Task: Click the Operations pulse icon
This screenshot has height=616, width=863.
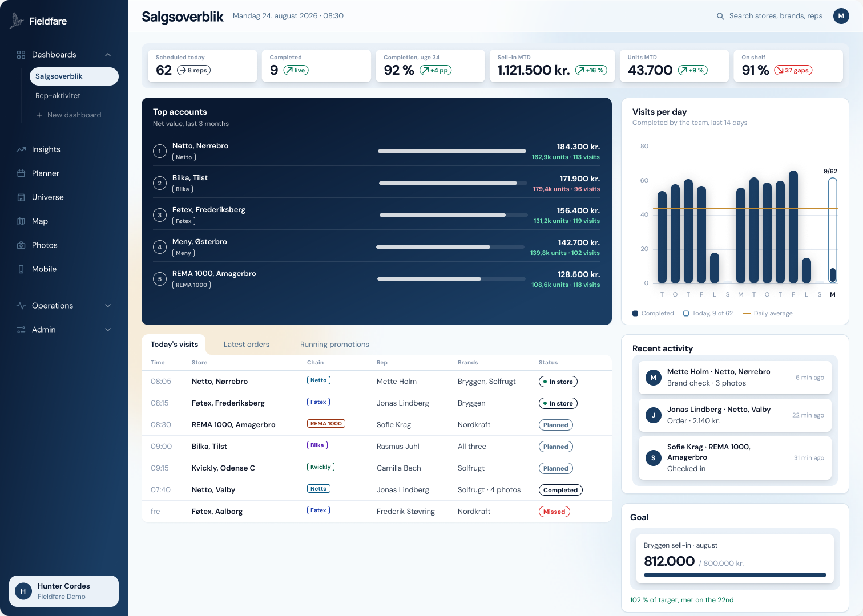Action: (21, 306)
